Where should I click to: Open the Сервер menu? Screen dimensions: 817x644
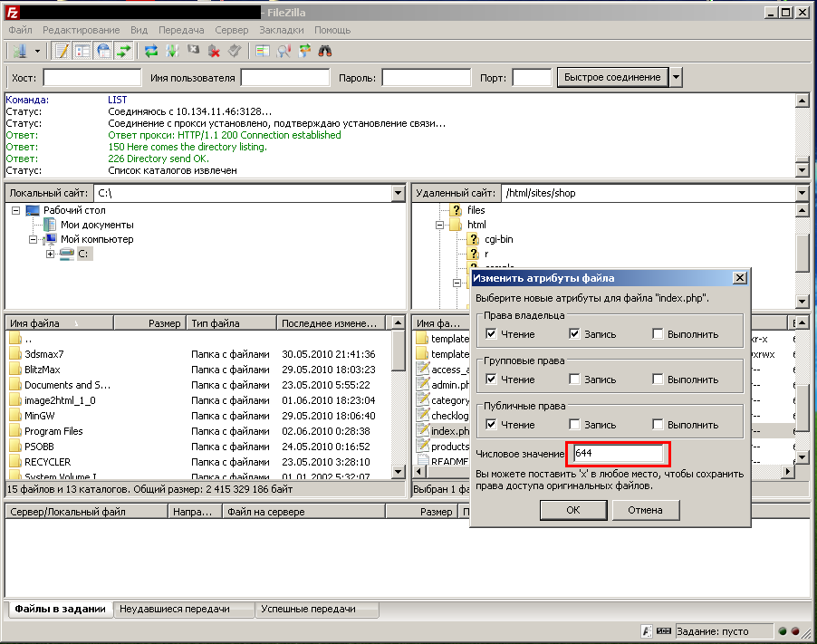point(232,30)
